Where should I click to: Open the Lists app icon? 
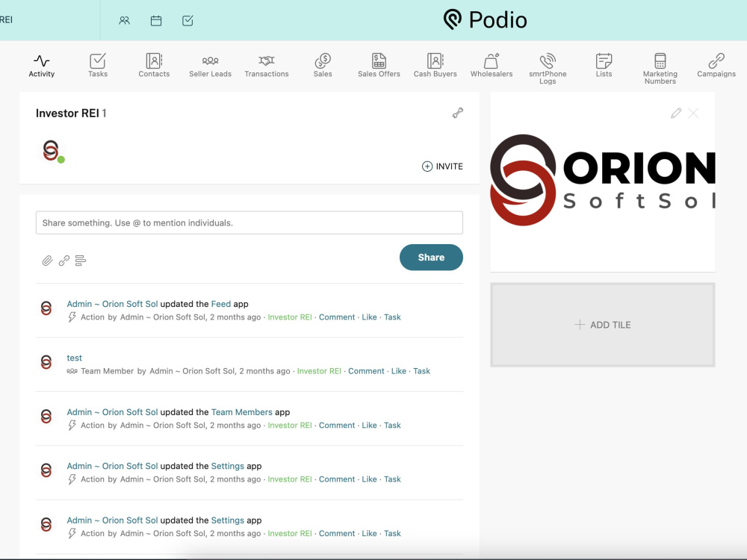pyautogui.click(x=604, y=66)
